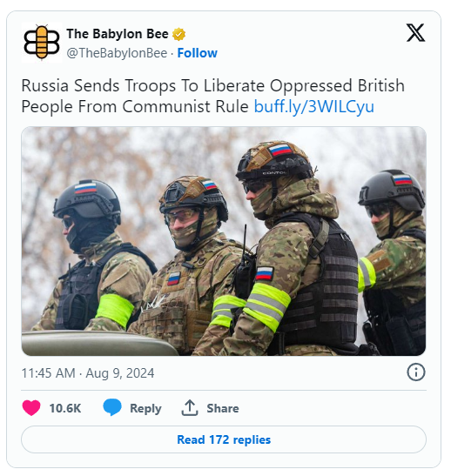Like the tweet with heart icon
The height and width of the screenshot is (476, 451).
[31, 408]
